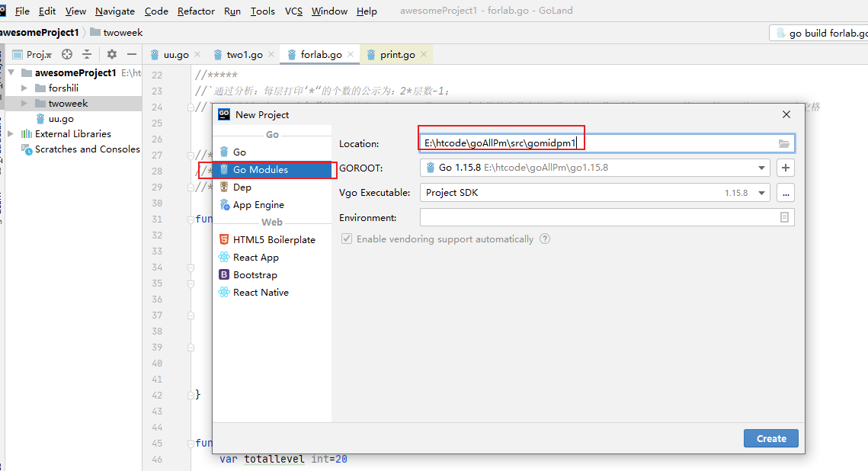
Task: Close the forlab.go editor tab
Action: pos(351,54)
